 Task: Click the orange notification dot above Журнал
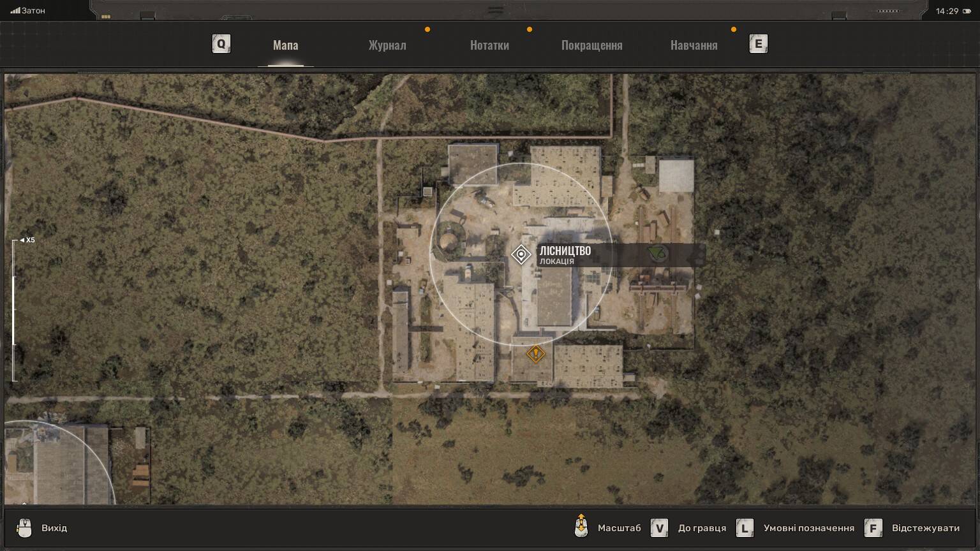click(x=427, y=29)
